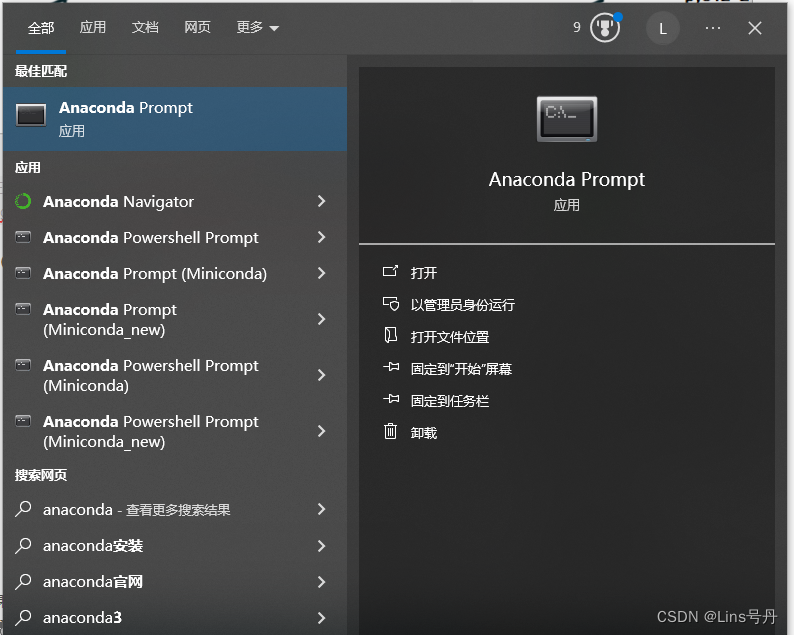Screen dimensions: 794x635
Task: Select Anaconda Powershell Prompt (Miniconda_new) result
Action: pos(175,431)
